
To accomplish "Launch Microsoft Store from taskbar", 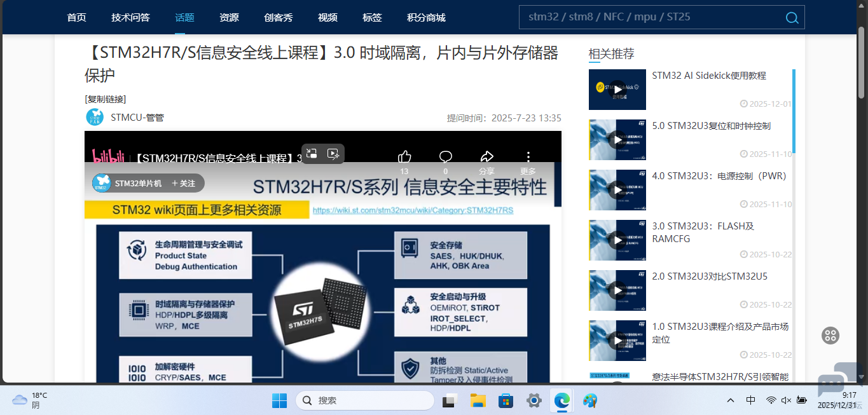I will coord(506,400).
